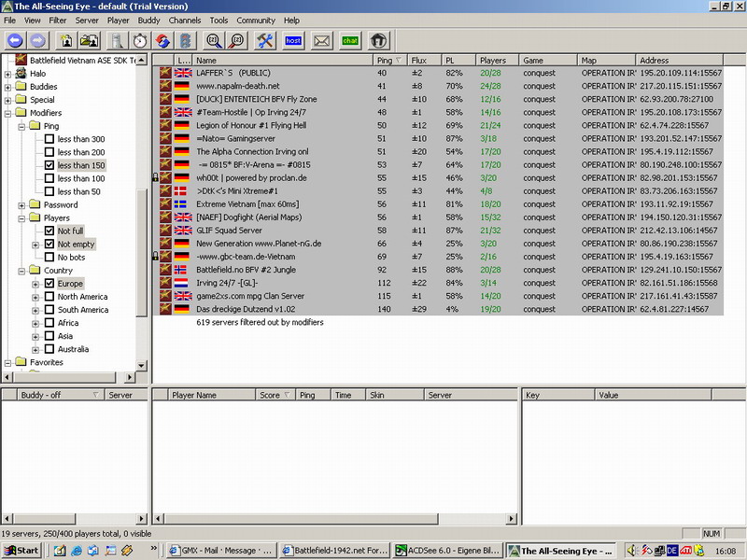The width and height of the screenshot is (747, 560).
Task: Uncheck the 'Not full' players filter
Action: tap(49, 231)
